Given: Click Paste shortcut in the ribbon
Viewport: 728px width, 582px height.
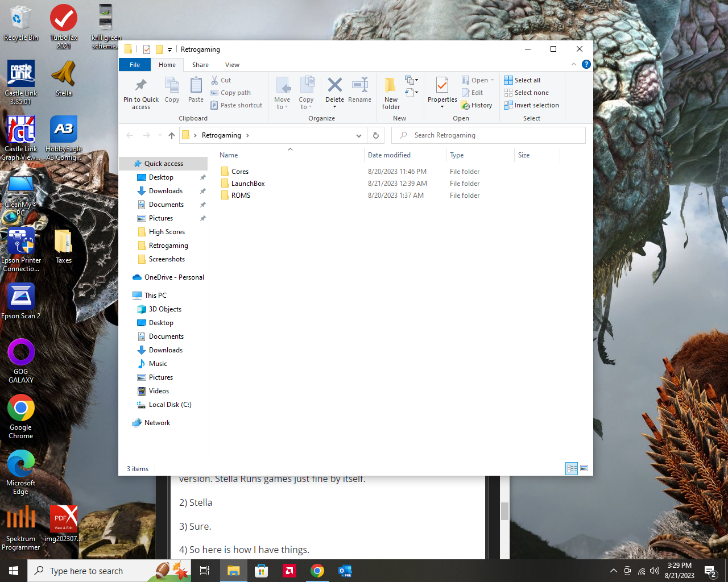Looking at the screenshot, I should [x=236, y=105].
